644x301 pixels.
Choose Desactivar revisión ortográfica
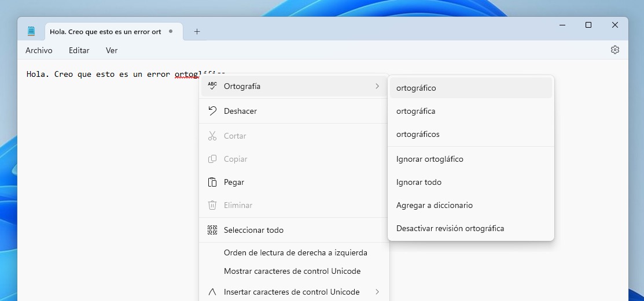470,228
